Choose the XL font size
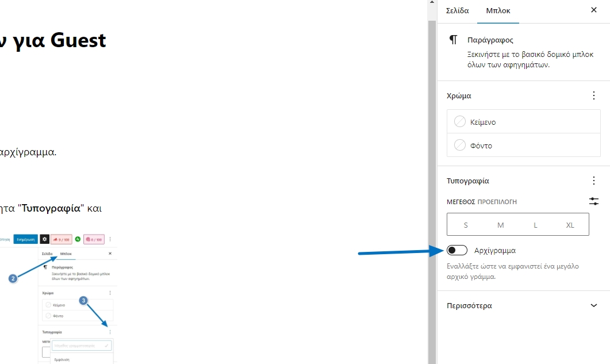Viewport: 610px width, 364px height. coord(570,225)
